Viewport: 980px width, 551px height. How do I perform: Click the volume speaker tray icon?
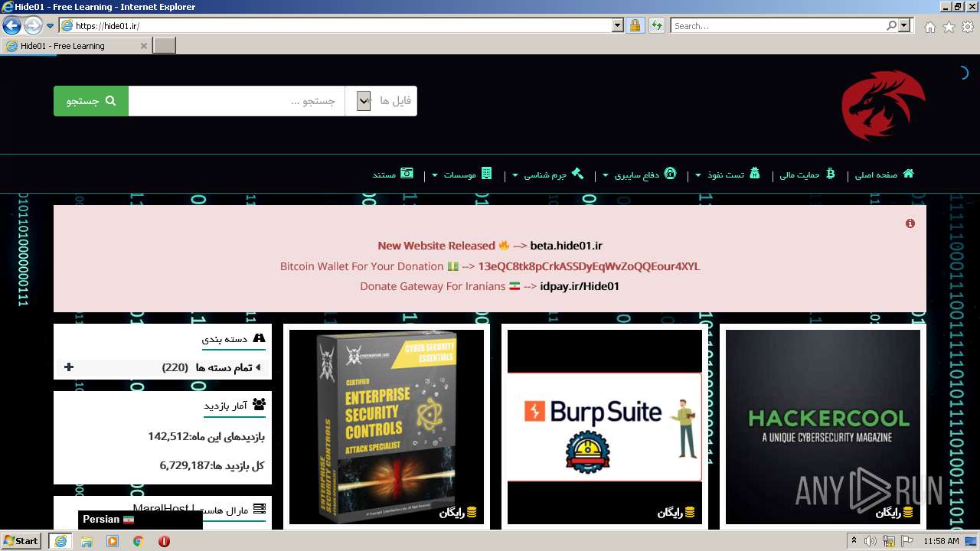pos(871,541)
